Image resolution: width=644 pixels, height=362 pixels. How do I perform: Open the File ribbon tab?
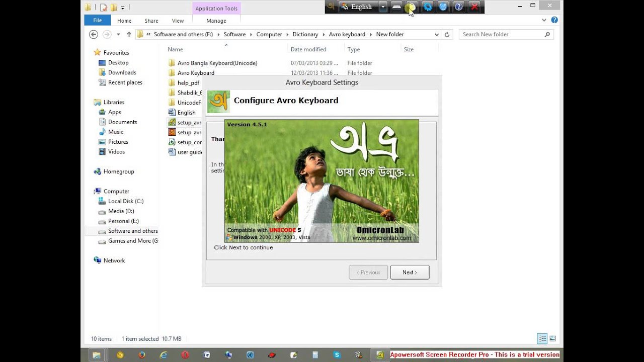coord(98,20)
